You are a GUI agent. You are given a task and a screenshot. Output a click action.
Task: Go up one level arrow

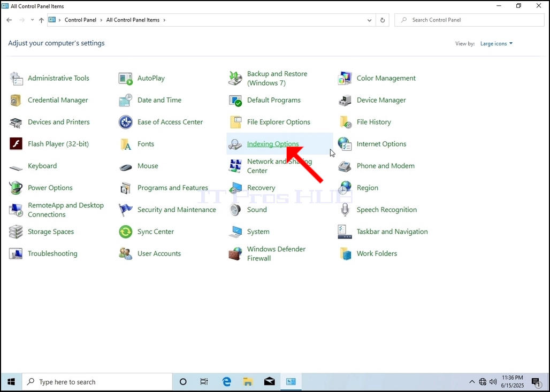41,20
